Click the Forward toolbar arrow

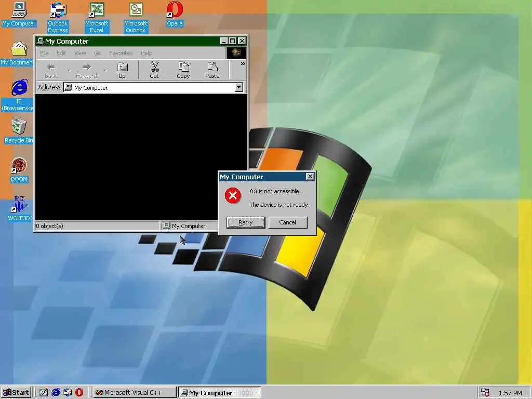pyautogui.click(x=87, y=71)
